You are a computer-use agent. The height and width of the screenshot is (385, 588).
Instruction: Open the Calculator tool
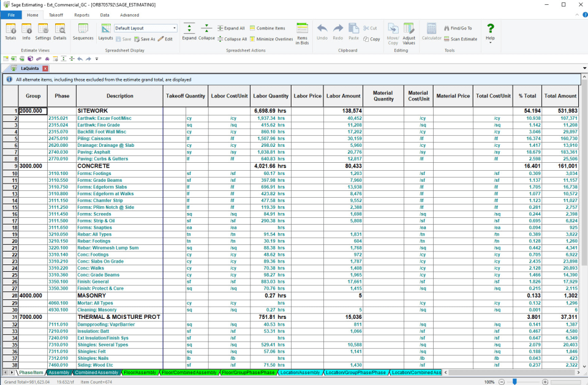[x=432, y=31]
